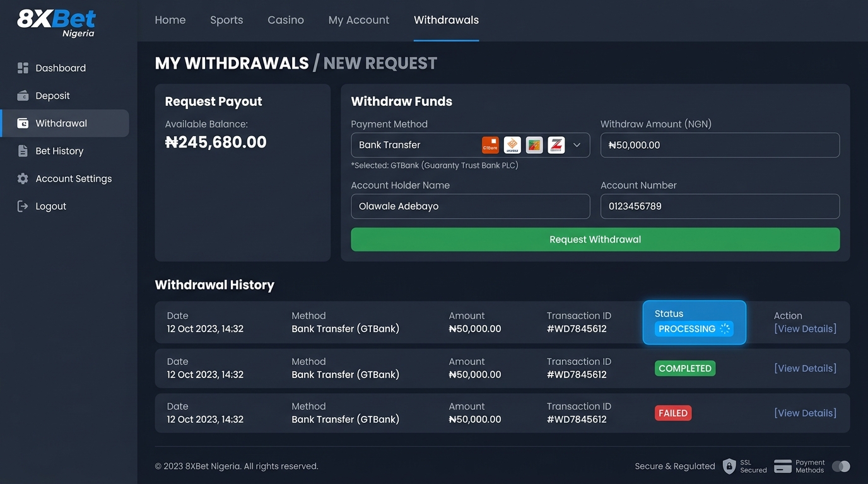Click into the Account Holder Name field
The width and height of the screenshot is (868, 484).
coord(471,206)
